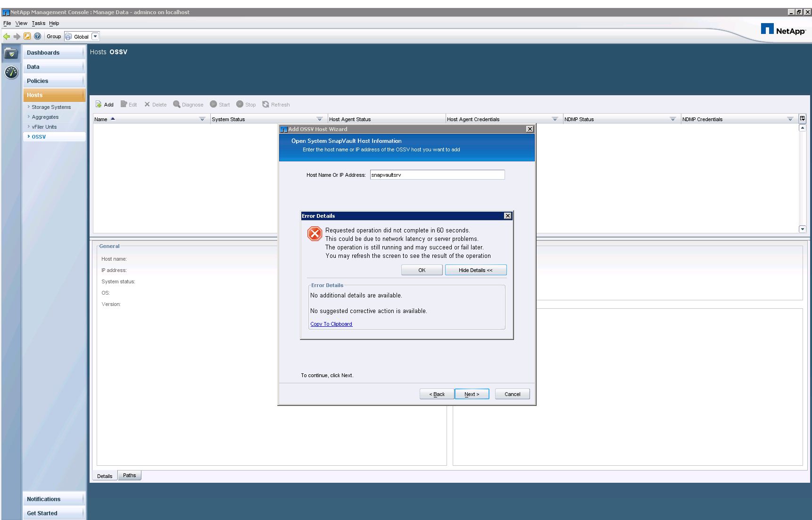Close the Error Details dialog with X
The height and width of the screenshot is (520, 812).
[x=508, y=216]
